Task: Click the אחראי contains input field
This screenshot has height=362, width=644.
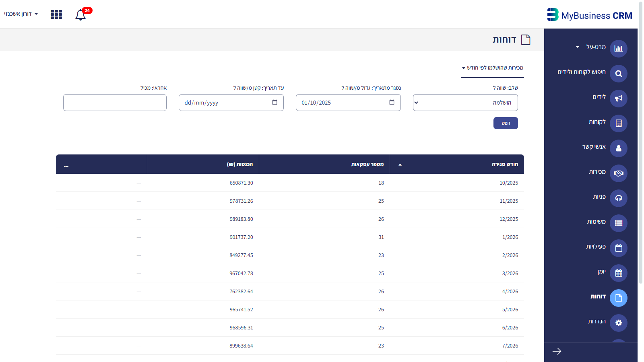Action: click(x=115, y=103)
